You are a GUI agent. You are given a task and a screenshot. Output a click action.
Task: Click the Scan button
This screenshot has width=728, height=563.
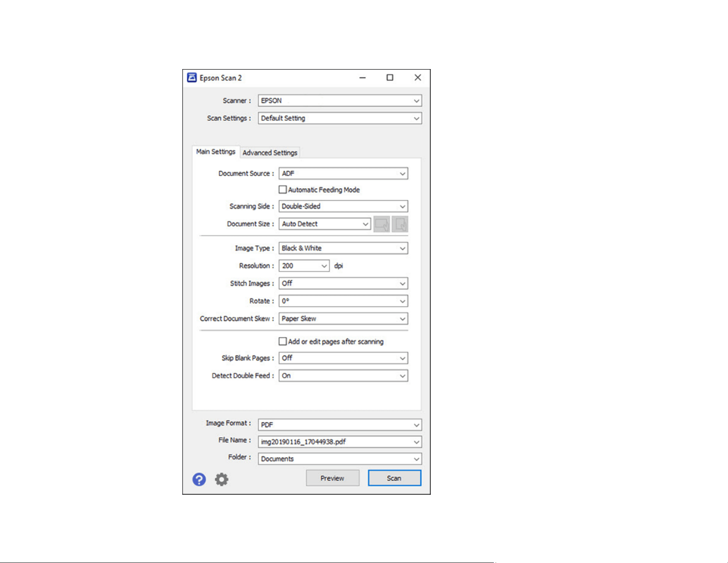pyautogui.click(x=394, y=478)
